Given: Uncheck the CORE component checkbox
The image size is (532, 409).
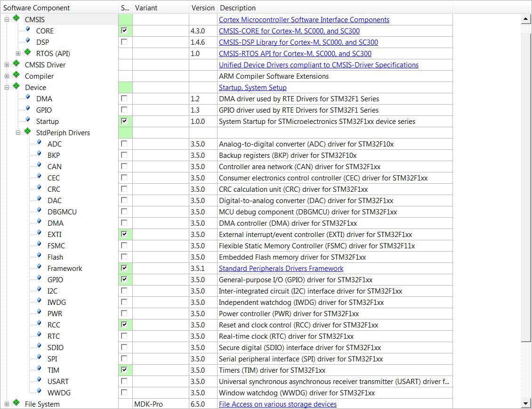Looking at the screenshot, I should click(x=124, y=31).
